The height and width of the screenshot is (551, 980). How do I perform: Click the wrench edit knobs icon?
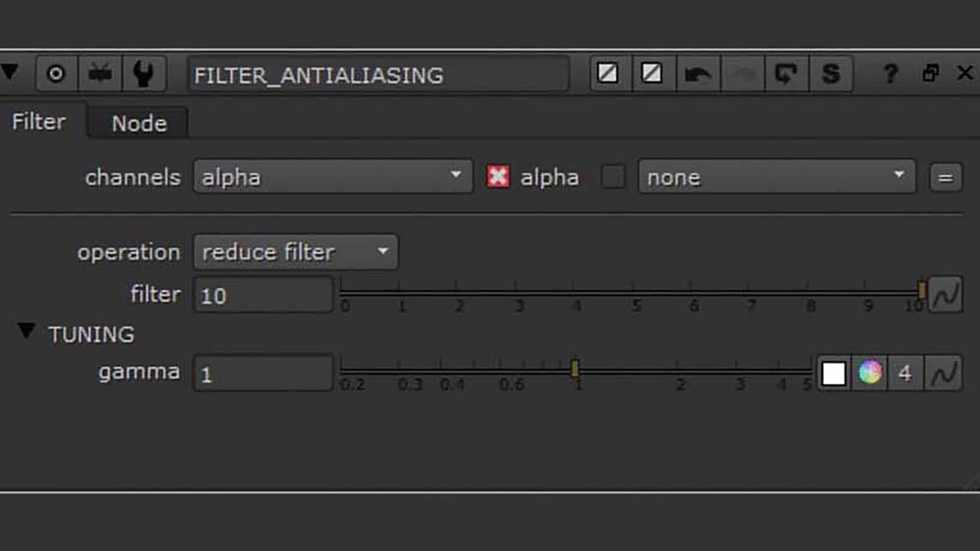(143, 74)
